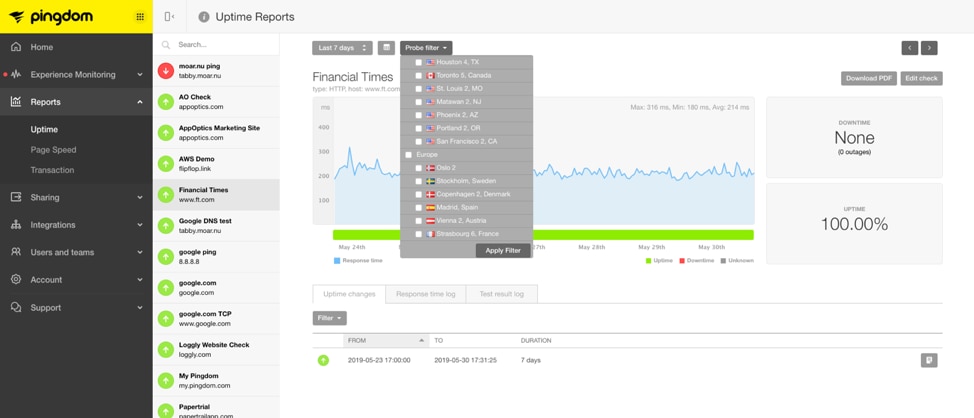Check the Phoenix 2, AZ probe
The image size is (974, 418).
419,115
